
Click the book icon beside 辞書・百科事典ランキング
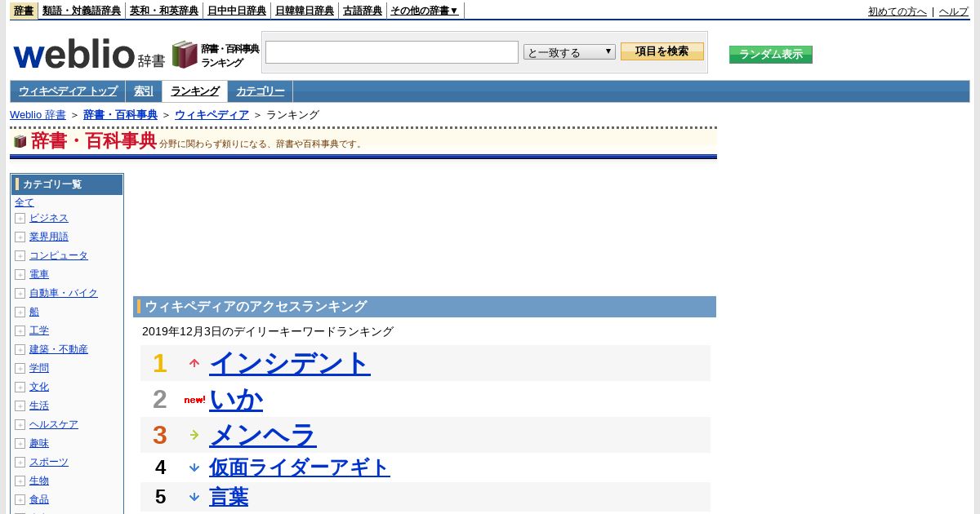(x=185, y=55)
